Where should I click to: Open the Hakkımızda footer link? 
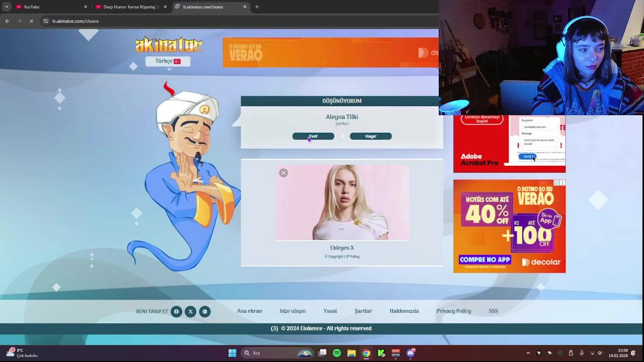[404, 311]
